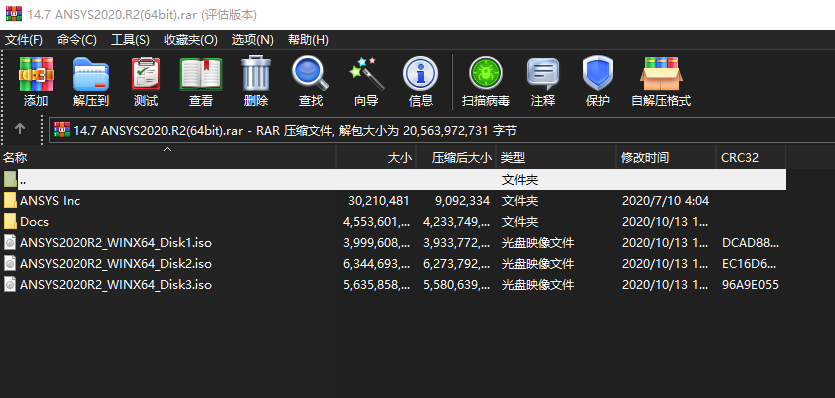Click size 4,553,601 of Docs
The width and height of the screenshot is (835, 398).
point(377,222)
